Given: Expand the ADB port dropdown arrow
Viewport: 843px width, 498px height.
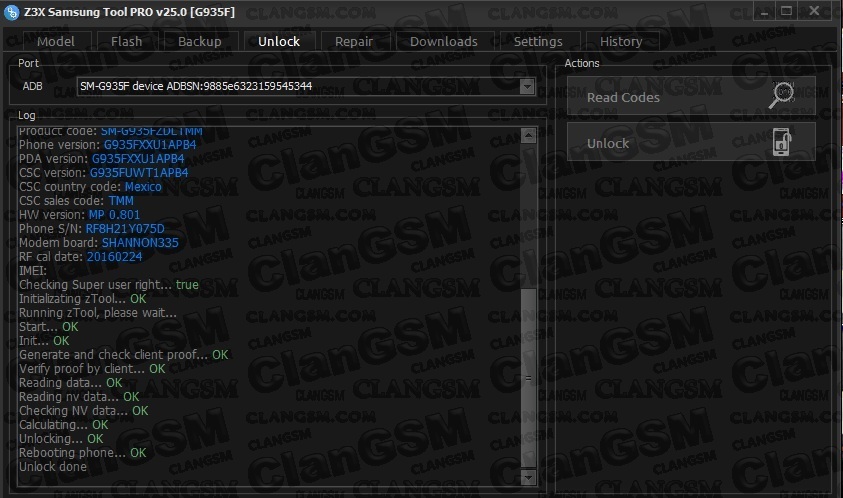Looking at the screenshot, I should click(527, 86).
